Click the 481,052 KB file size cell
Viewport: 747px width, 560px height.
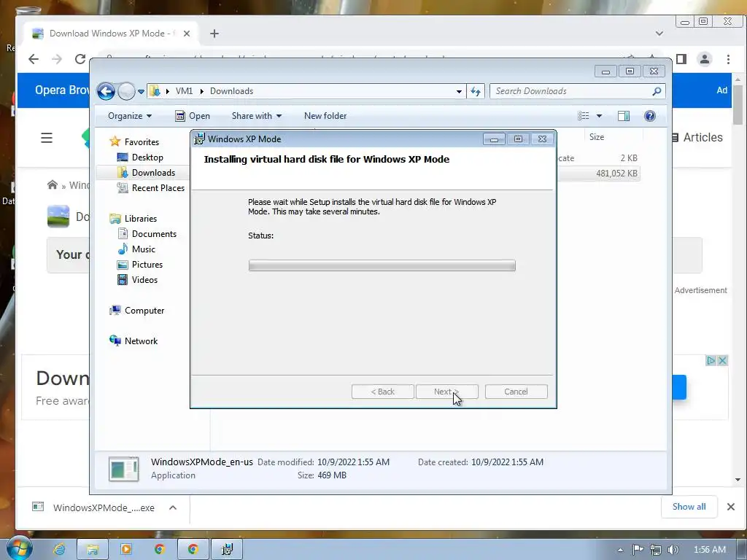[x=616, y=174]
